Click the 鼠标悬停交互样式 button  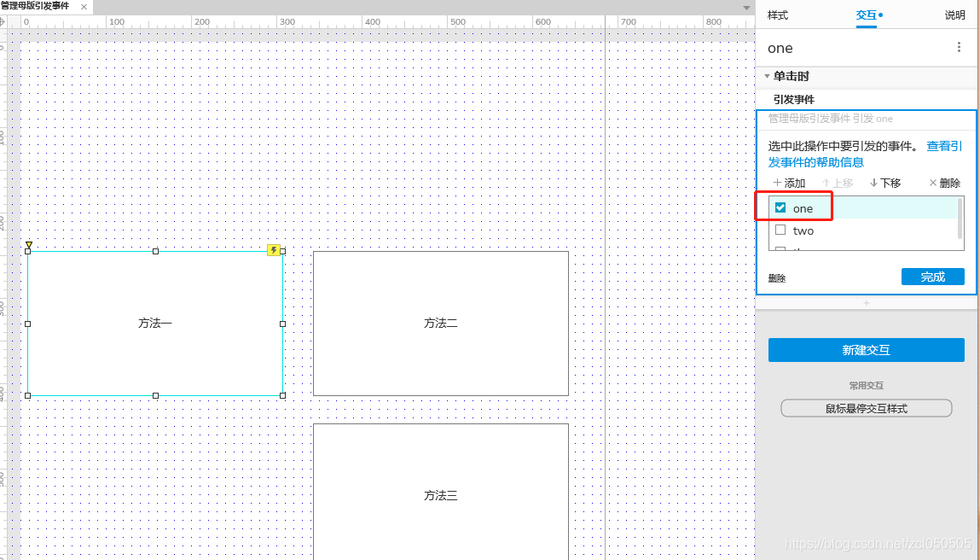pos(867,409)
